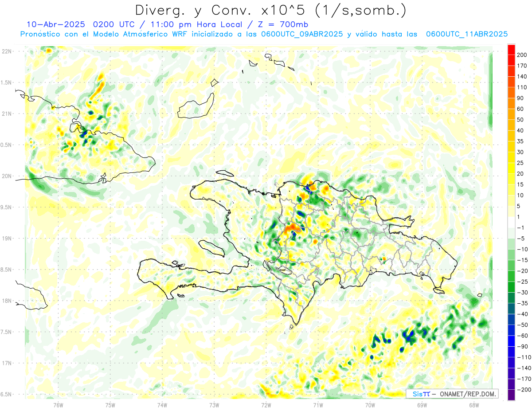The height and width of the screenshot is (411, 532).
Task: Click the 72W longitude label
Action: click(266, 405)
